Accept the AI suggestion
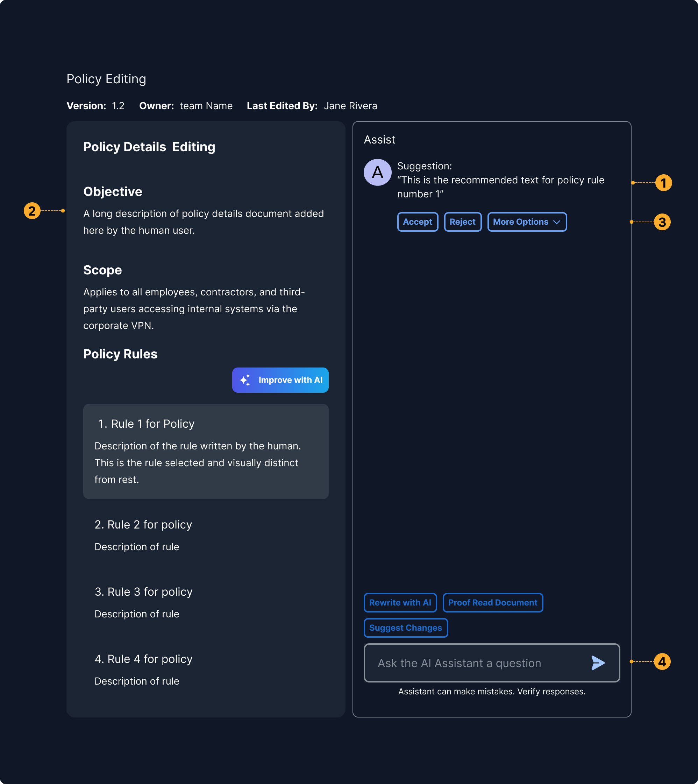This screenshot has height=784, width=698. [417, 222]
